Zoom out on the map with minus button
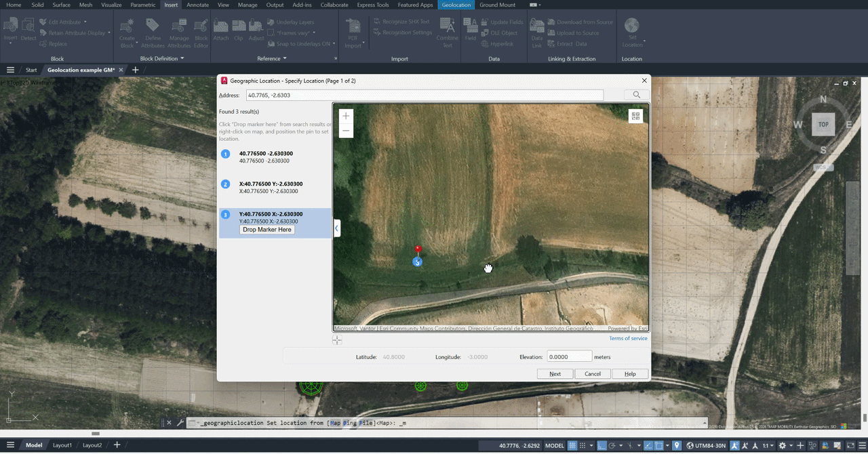Viewport: 868px width, 454px height. [346, 131]
